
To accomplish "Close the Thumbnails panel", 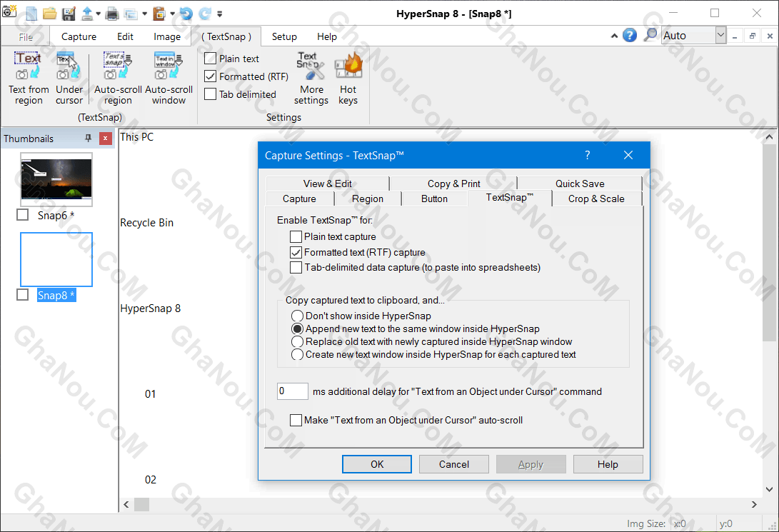I will pos(105,139).
